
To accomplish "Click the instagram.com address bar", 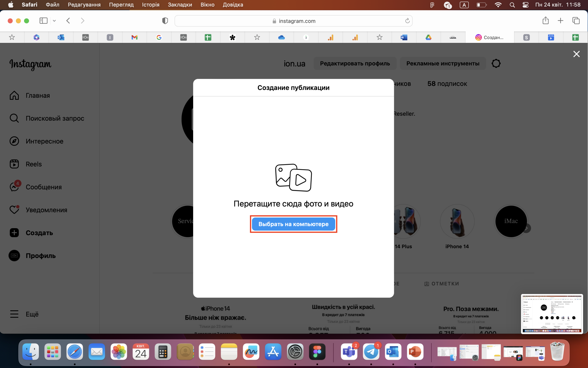I will pos(293,21).
